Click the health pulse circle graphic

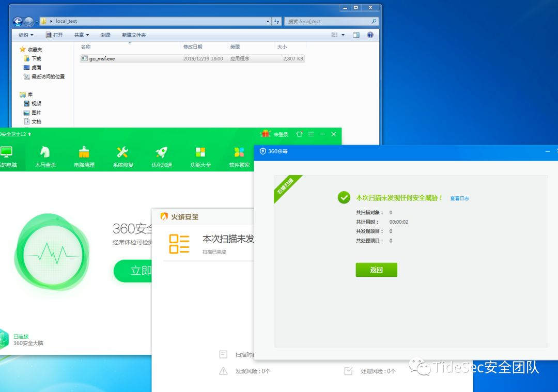point(52,252)
